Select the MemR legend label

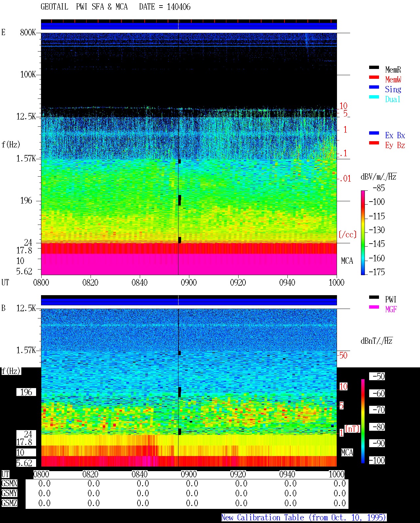click(393, 70)
